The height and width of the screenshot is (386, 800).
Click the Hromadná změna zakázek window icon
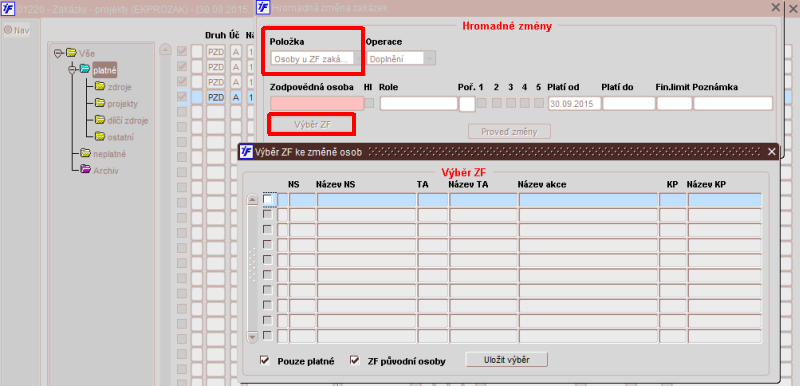click(263, 7)
